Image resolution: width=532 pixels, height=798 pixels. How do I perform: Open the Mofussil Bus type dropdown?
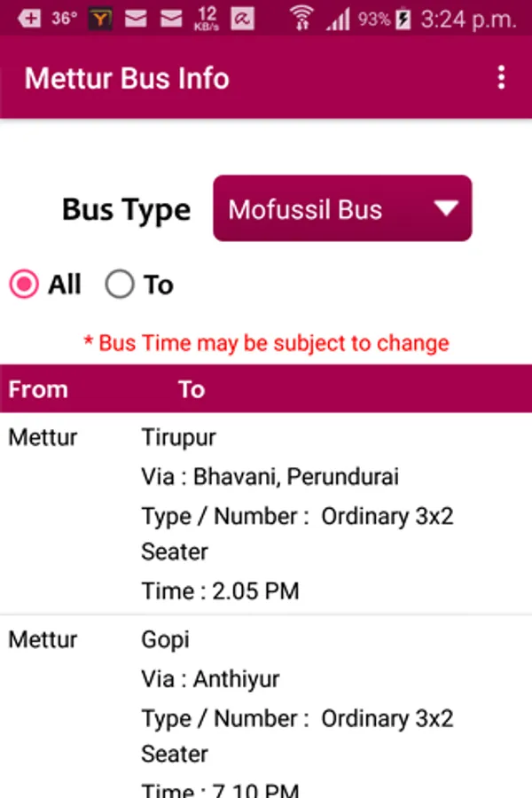tap(342, 209)
